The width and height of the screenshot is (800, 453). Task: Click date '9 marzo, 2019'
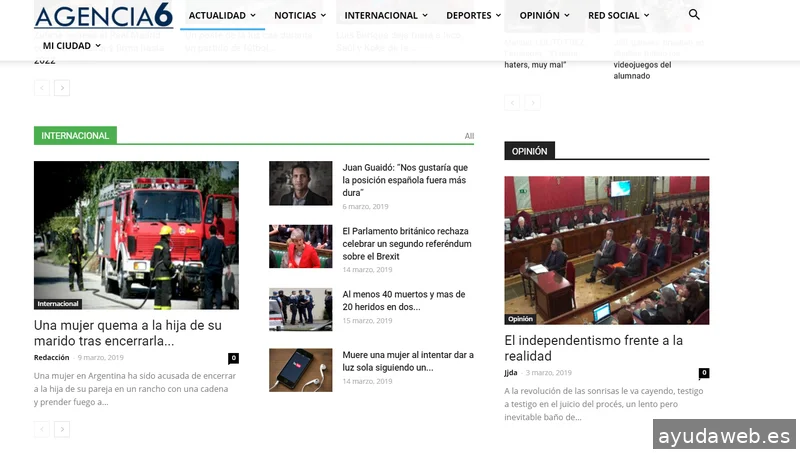click(101, 358)
